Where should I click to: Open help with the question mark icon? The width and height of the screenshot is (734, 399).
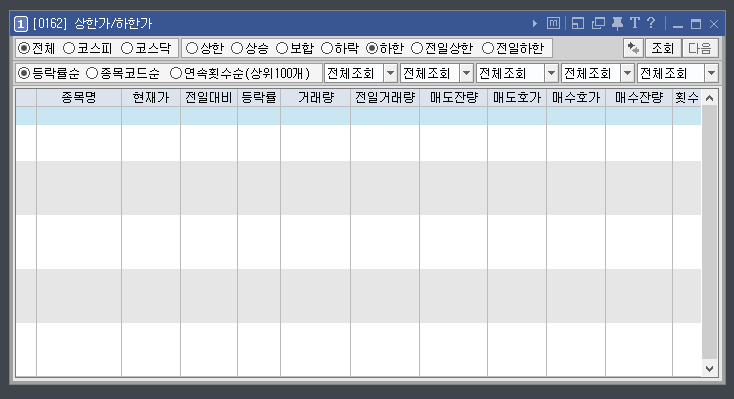651,22
